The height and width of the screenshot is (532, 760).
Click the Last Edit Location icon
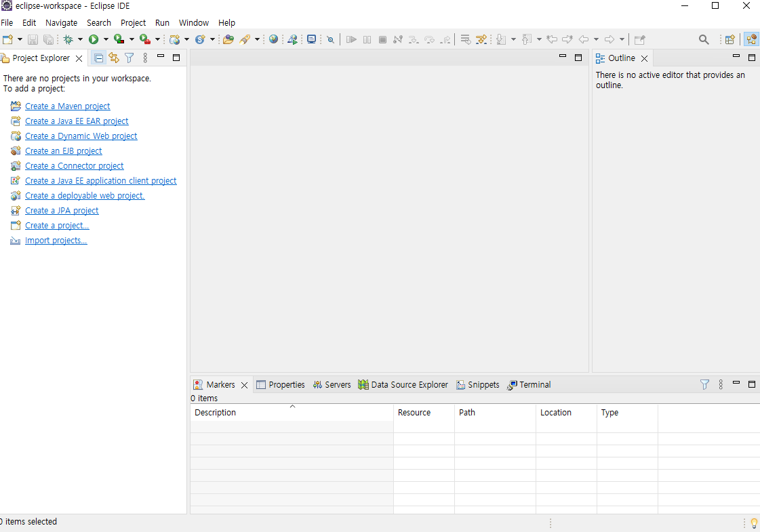point(552,39)
